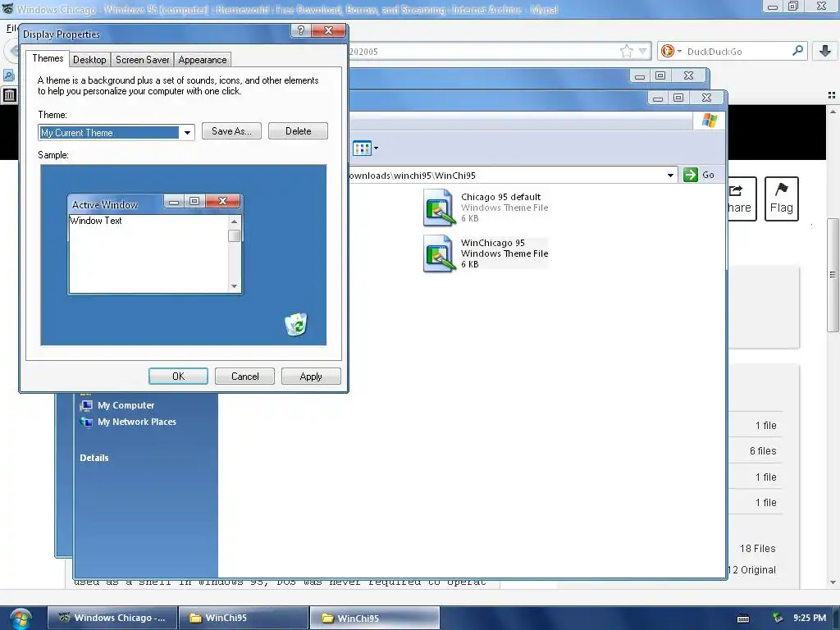Click the scroll up arrow in sample window
Screen dimensions: 840x630
[x=234, y=221]
